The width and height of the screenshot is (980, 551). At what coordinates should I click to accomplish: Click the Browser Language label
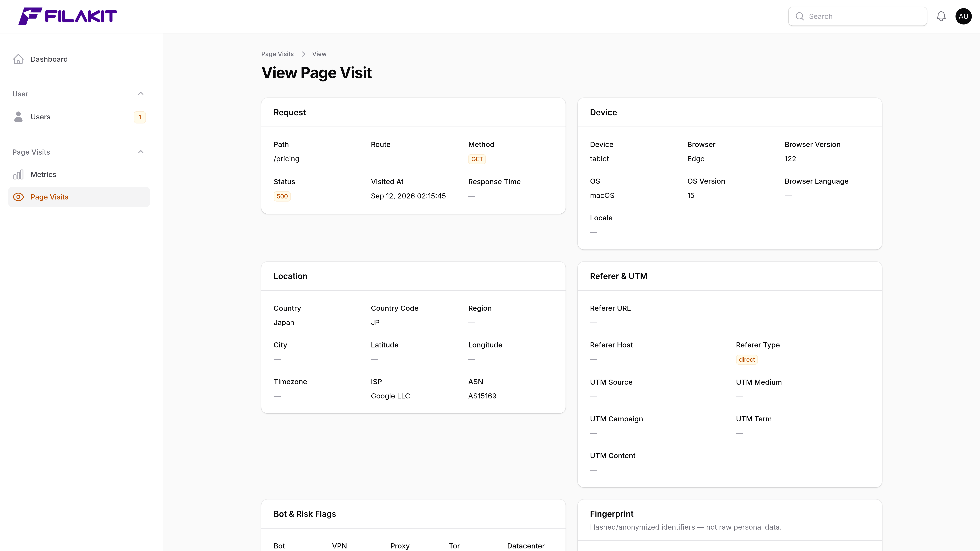click(x=816, y=181)
